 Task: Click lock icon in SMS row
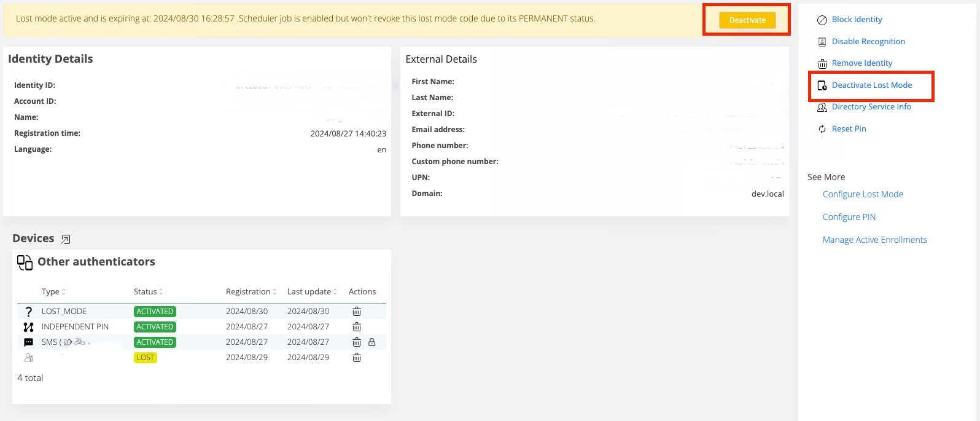coord(371,342)
